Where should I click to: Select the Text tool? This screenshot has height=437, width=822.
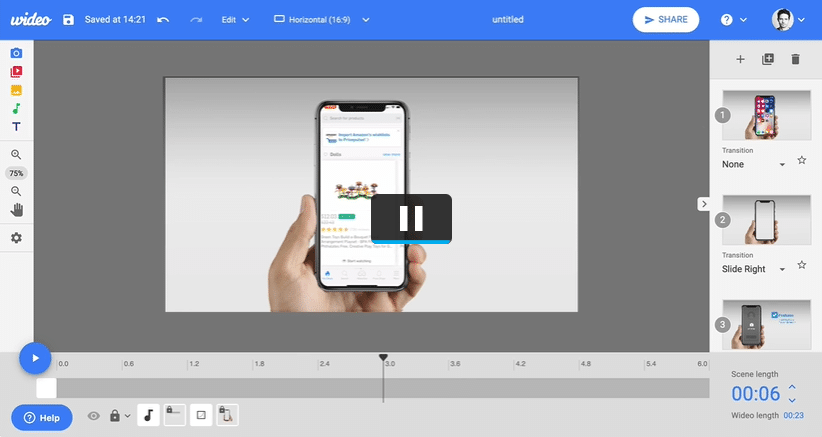[x=16, y=127]
